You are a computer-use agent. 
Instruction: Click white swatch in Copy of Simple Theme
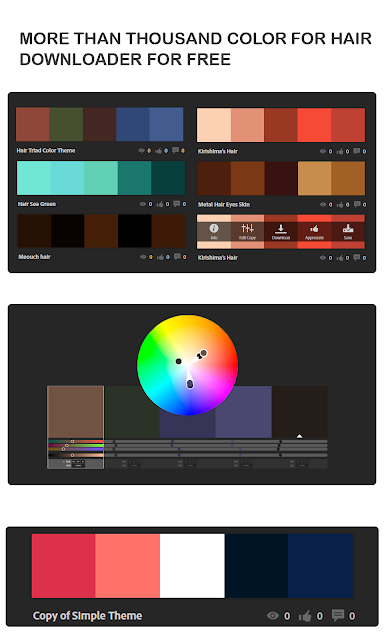(192, 566)
